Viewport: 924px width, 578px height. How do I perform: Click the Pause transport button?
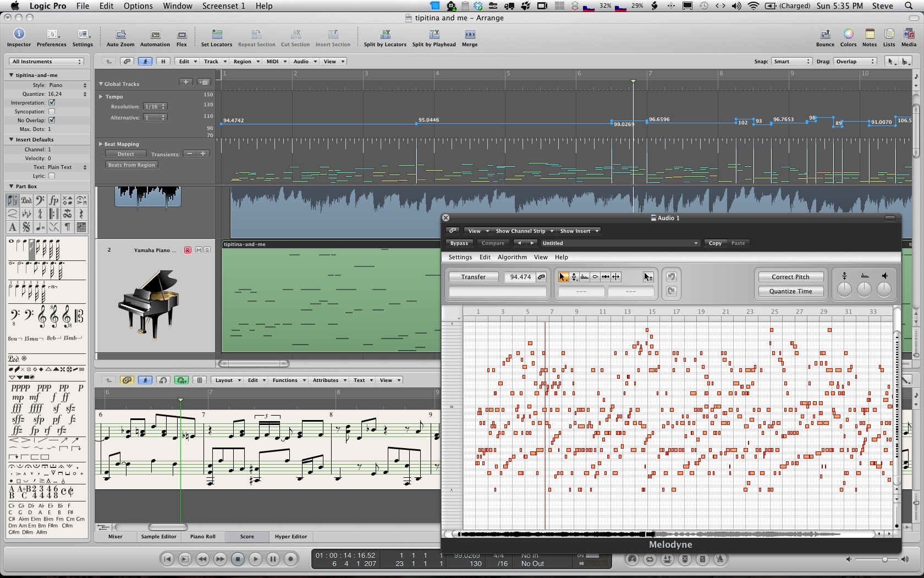(273, 559)
